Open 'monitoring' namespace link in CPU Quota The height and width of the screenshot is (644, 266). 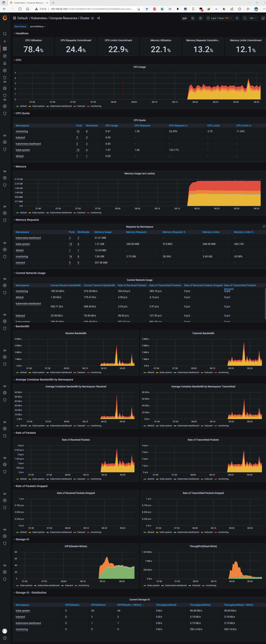tap(22, 131)
